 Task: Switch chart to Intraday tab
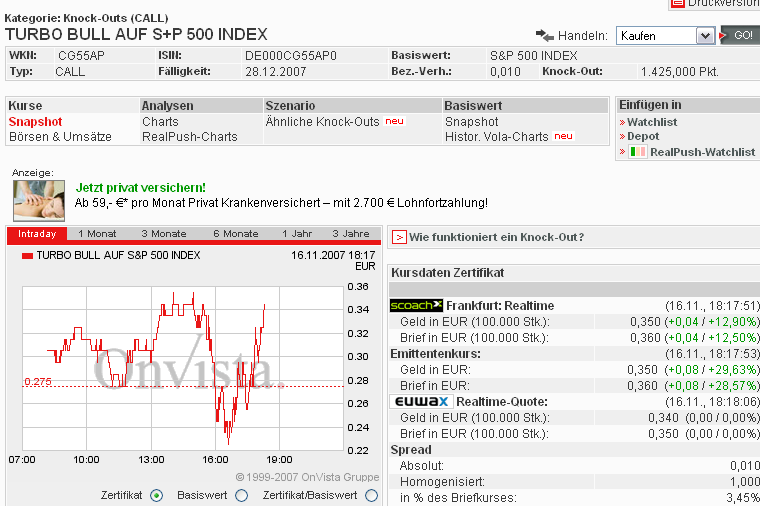[x=37, y=234]
